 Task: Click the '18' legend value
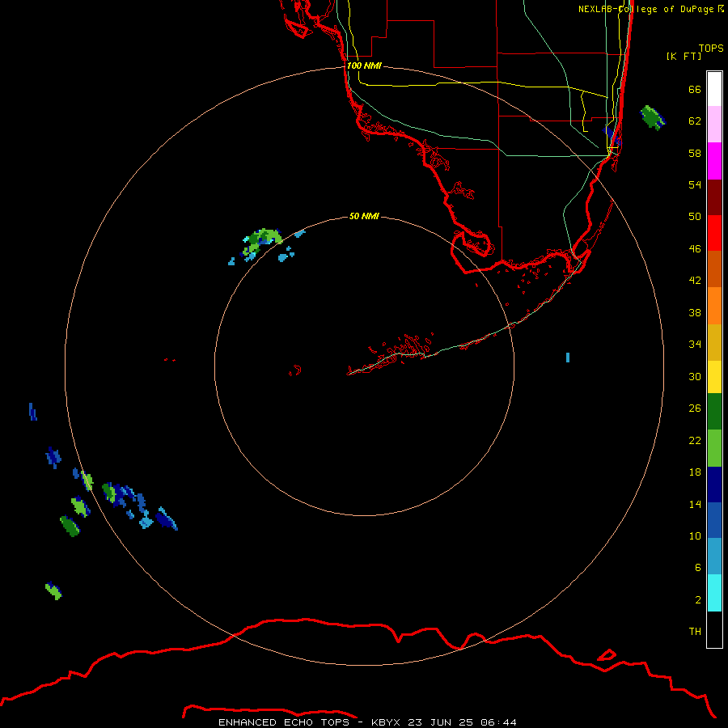(x=695, y=472)
